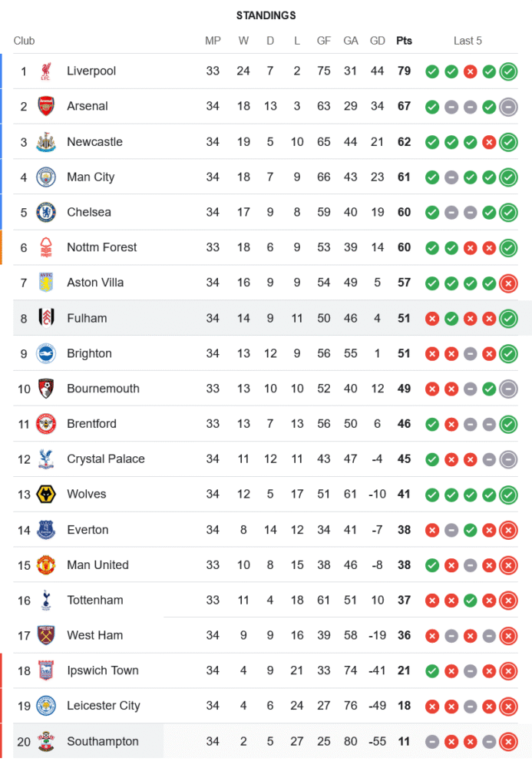Click the Wolves club crest icon

tap(46, 495)
